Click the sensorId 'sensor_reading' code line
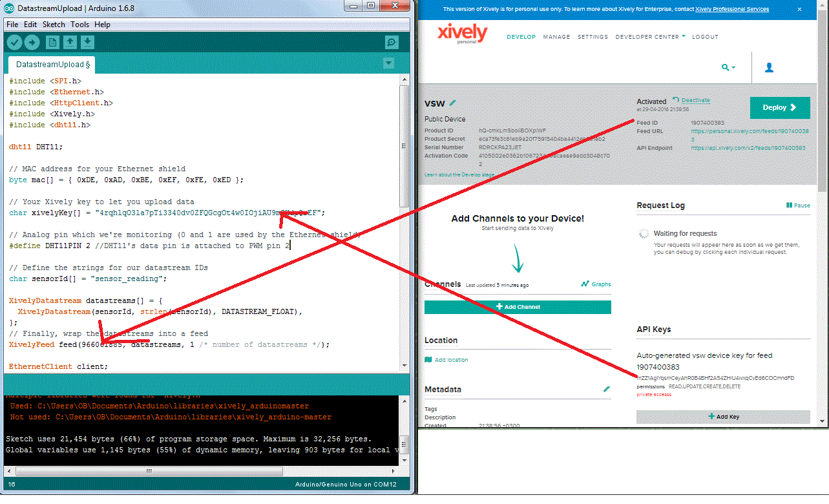Image resolution: width=829 pixels, height=504 pixels. [88, 278]
